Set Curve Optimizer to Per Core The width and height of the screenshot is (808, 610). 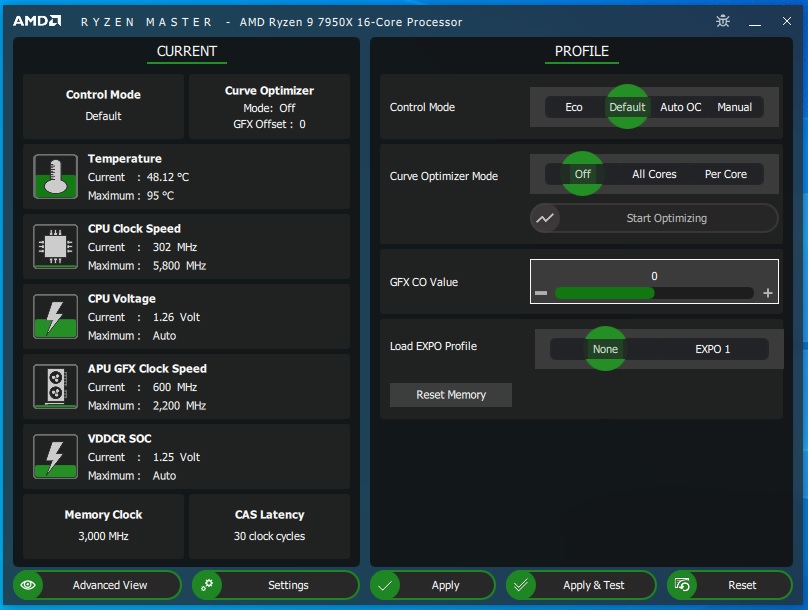[x=725, y=174]
